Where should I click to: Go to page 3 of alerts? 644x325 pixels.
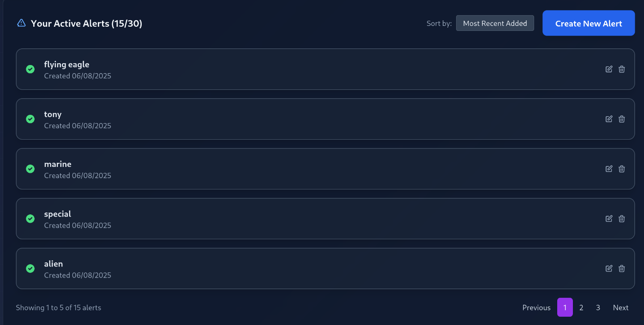tap(598, 307)
